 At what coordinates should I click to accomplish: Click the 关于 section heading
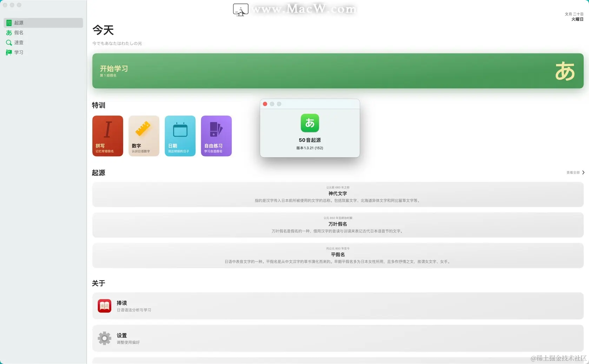point(99,283)
